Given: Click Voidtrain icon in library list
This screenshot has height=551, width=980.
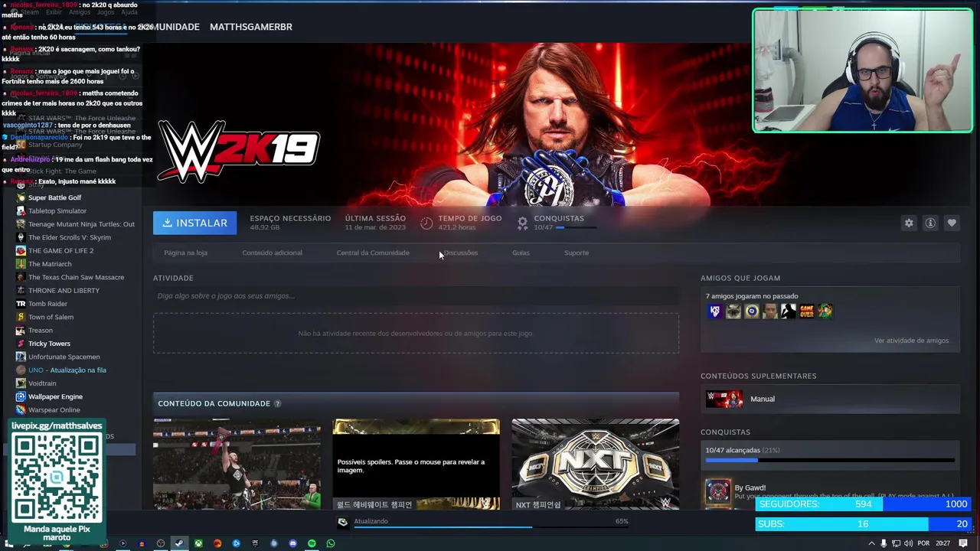Looking at the screenshot, I should click(21, 383).
